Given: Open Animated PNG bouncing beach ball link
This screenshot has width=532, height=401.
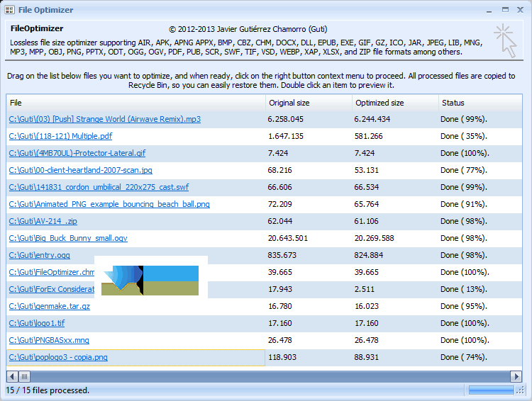Looking at the screenshot, I should [109, 204].
